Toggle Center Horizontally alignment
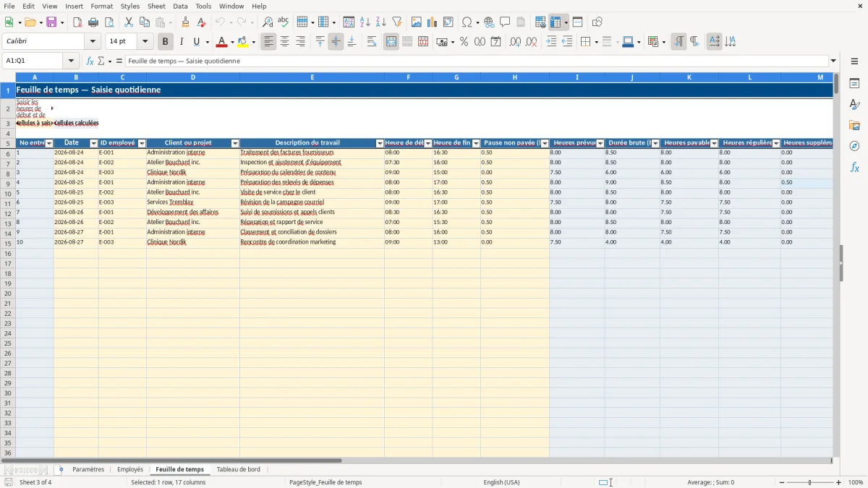The image size is (868, 488). click(x=284, y=42)
